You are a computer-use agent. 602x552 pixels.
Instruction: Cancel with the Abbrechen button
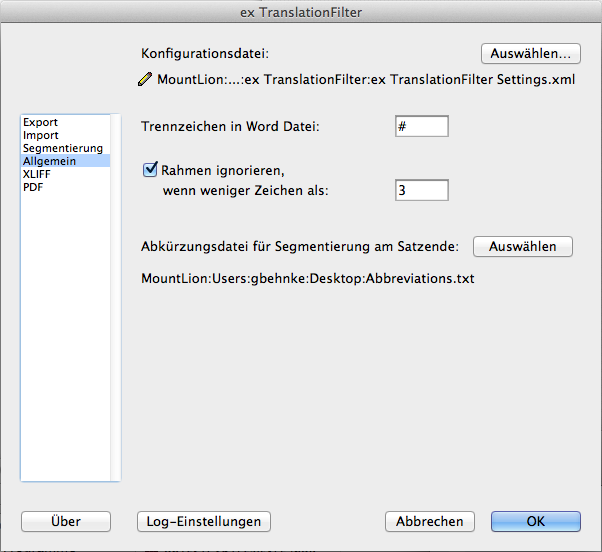430,521
